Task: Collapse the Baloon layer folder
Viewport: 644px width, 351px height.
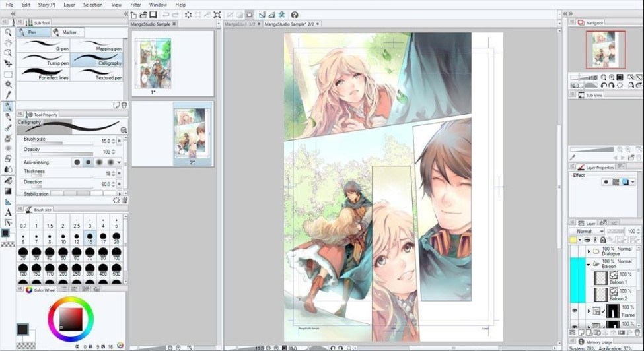Action: pos(589,265)
